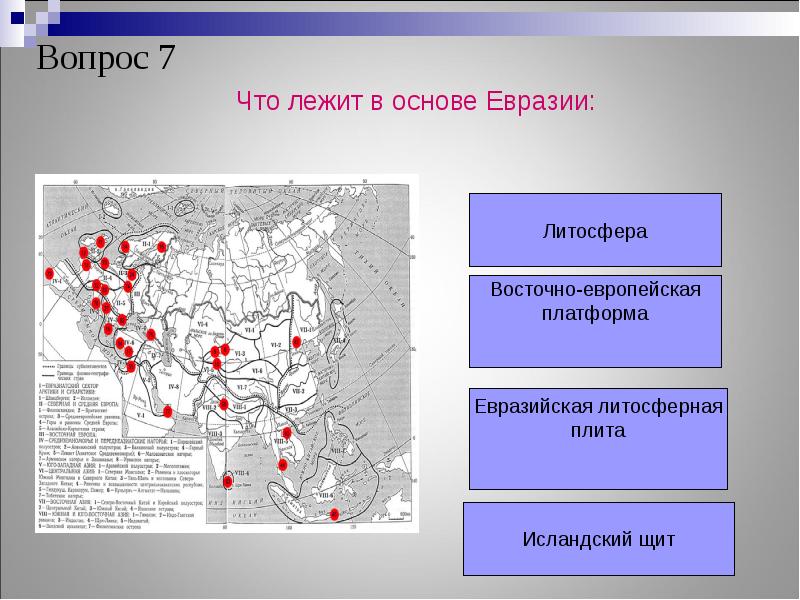Click the red marker near the Caspian zone III

point(129,284)
